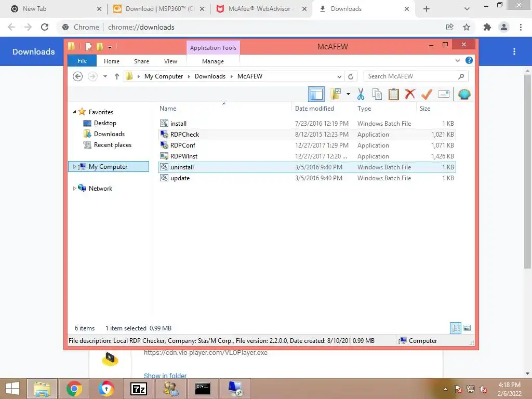
Task: Open the View ribbon tab
Action: pyautogui.click(x=170, y=61)
